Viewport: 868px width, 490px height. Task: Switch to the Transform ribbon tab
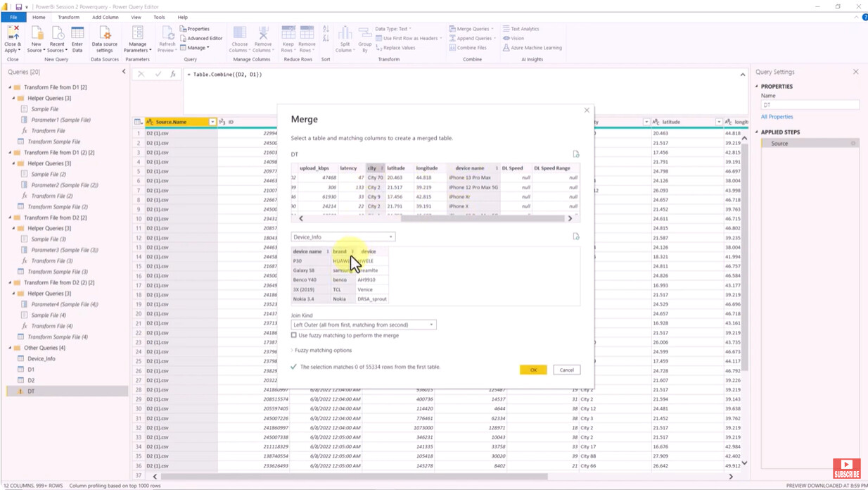68,17
